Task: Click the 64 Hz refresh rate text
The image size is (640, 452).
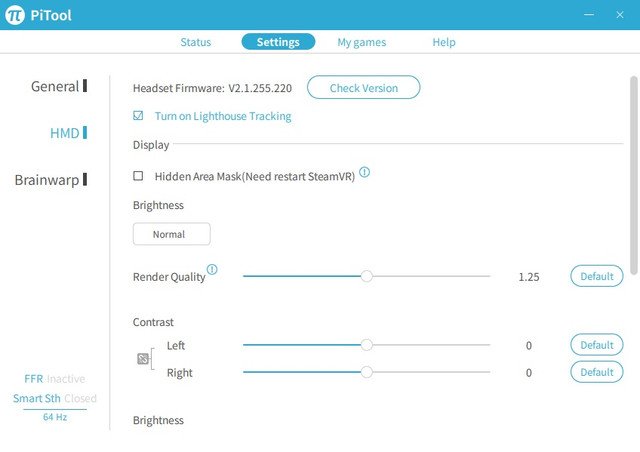Action: 55,417
